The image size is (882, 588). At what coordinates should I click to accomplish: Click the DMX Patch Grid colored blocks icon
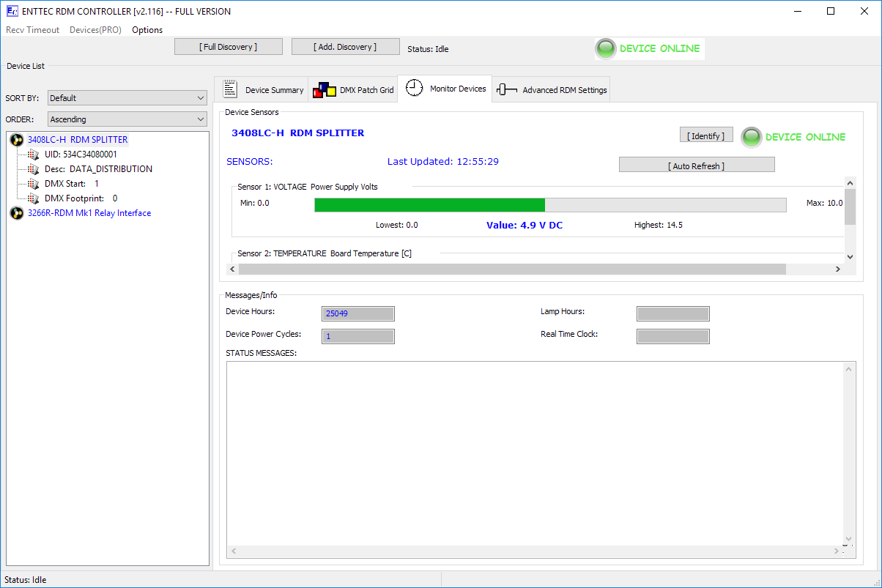[324, 90]
